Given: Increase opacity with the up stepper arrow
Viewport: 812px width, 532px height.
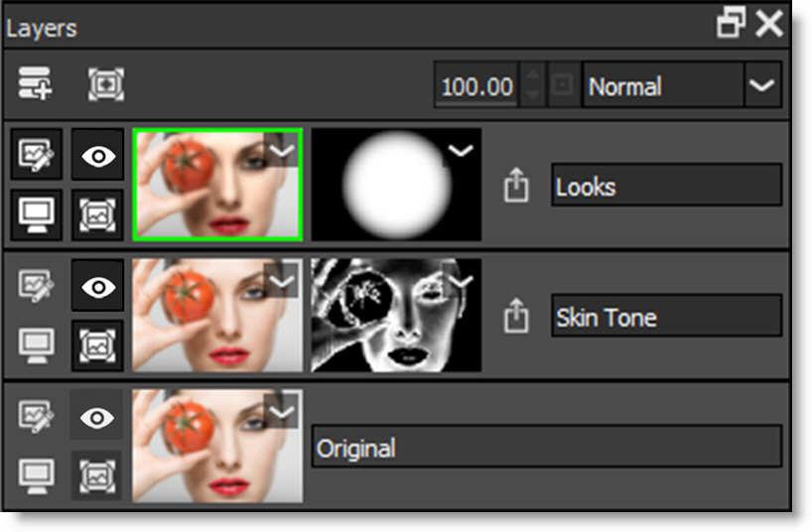Looking at the screenshot, I should [x=532, y=75].
